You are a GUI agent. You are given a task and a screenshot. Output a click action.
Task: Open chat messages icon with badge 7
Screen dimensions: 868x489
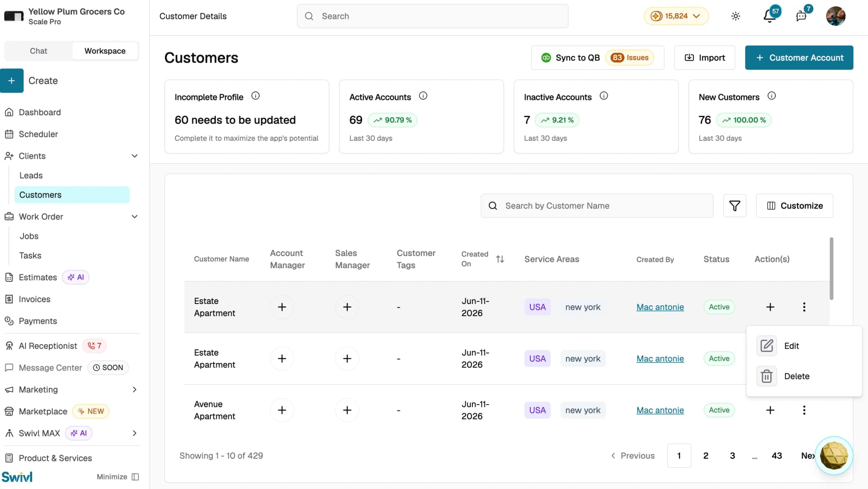tap(801, 16)
